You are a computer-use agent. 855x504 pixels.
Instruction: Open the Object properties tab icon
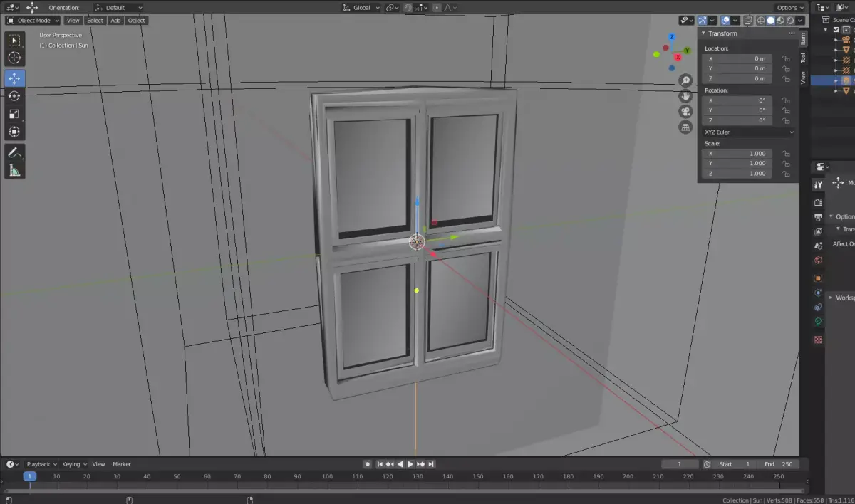[818, 278]
